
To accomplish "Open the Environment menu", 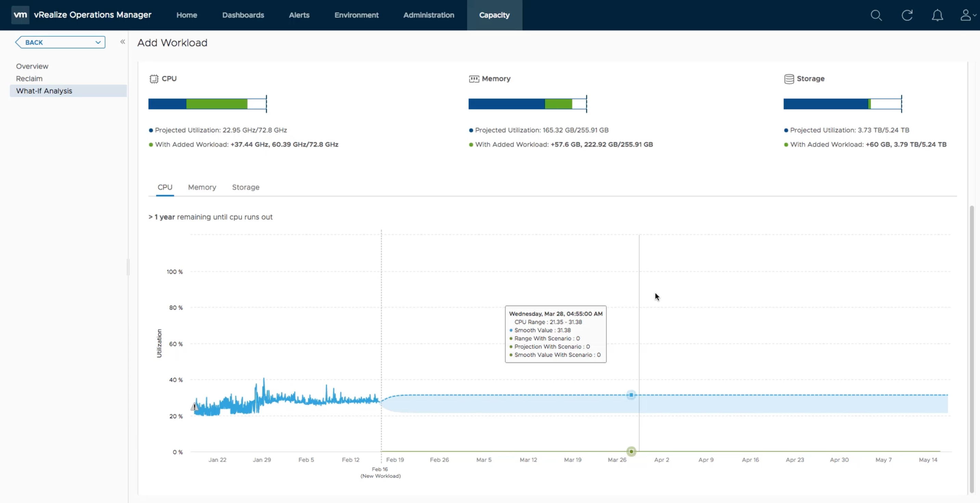I will click(356, 15).
